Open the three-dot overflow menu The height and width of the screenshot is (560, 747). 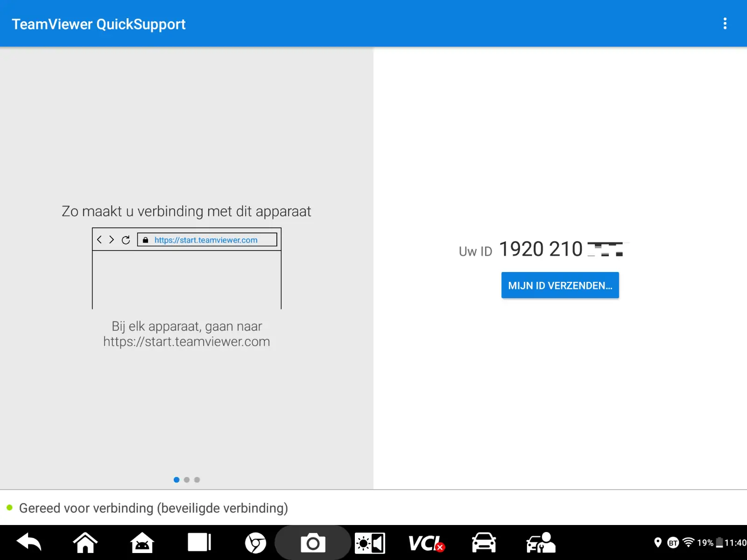pyautogui.click(x=725, y=23)
